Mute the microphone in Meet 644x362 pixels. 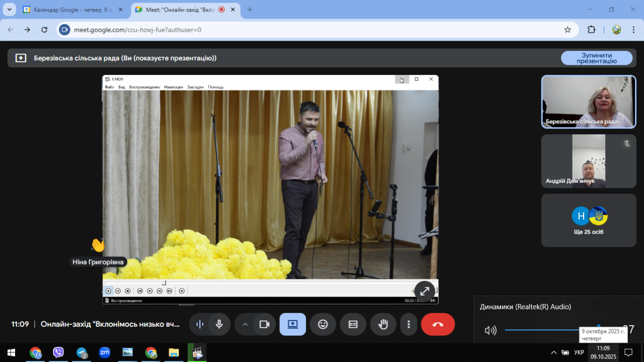click(x=219, y=324)
